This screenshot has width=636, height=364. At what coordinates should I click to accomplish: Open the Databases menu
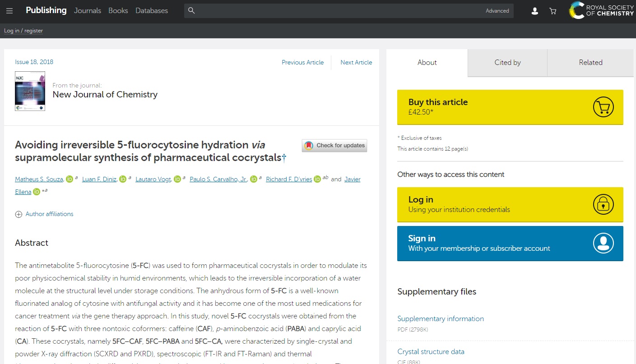coord(152,10)
